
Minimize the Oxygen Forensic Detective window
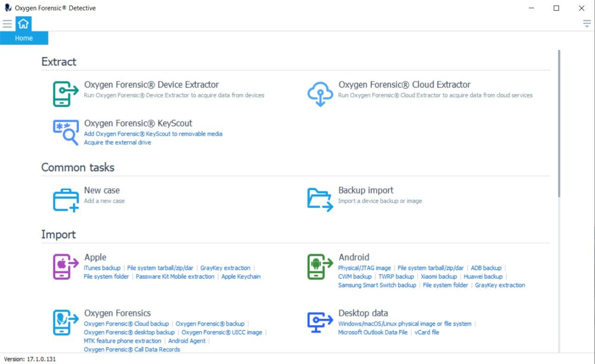click(531, 8)
